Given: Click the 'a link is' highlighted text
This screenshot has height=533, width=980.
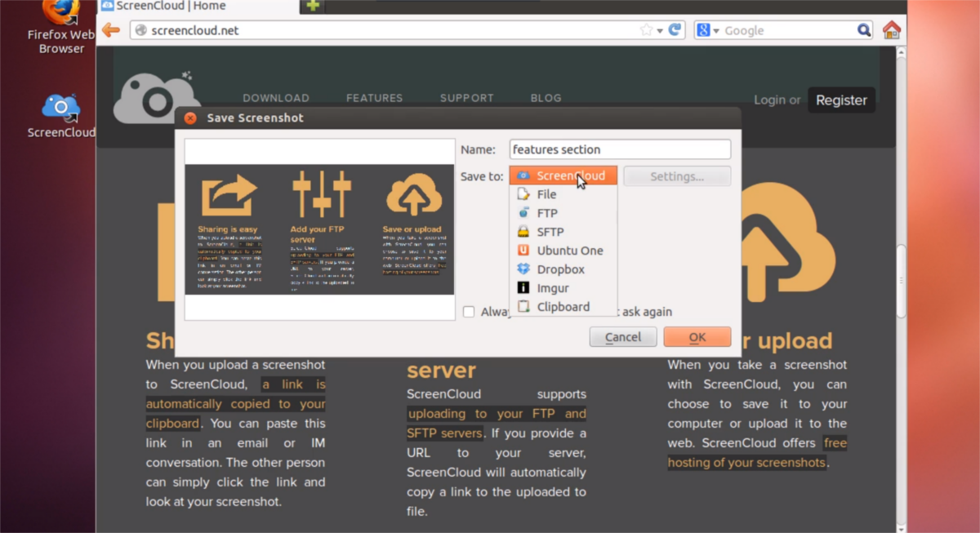Looking at the screenshot, I should pos(294,384).
